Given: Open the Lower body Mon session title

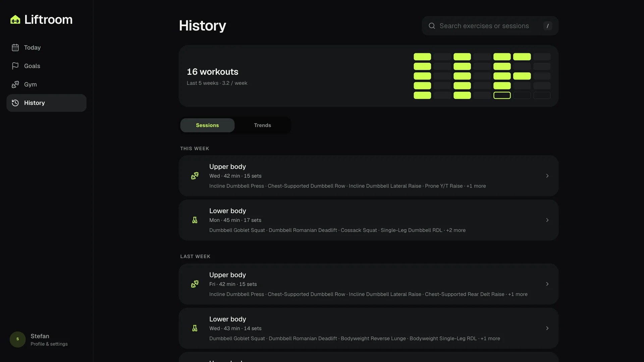Looking at the screenshot, I should [227, 211].
